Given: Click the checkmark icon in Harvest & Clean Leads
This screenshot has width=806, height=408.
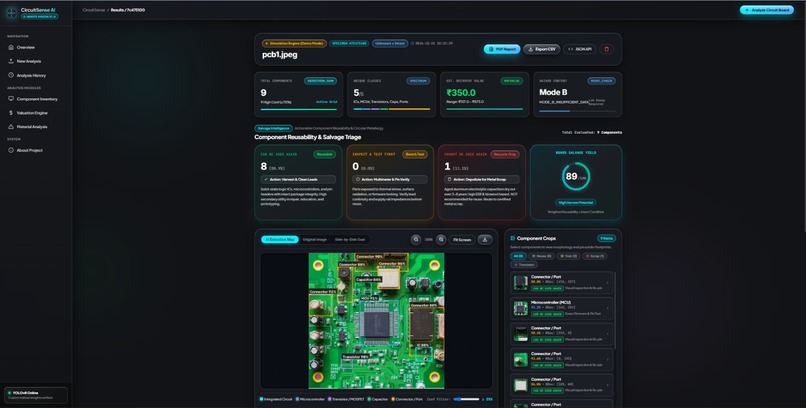Looking at the screenshot, I should tap(266, 179).
